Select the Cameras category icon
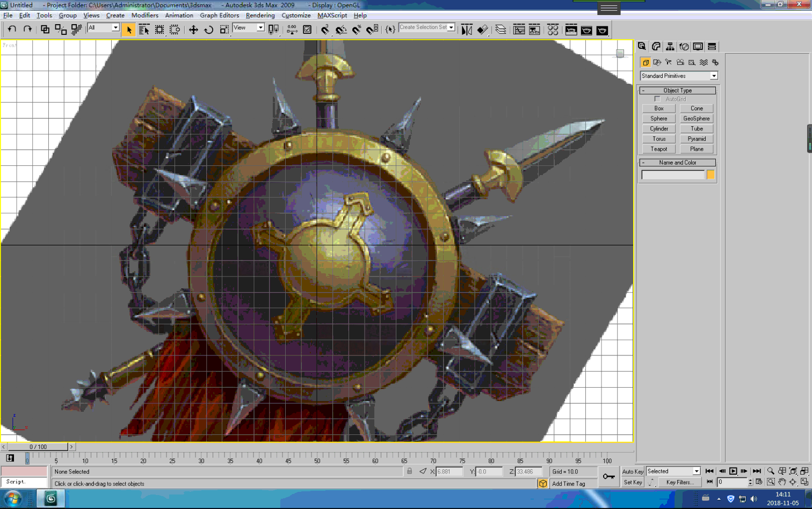This screenshot has height=509, width=812. [x=680, y=62]
